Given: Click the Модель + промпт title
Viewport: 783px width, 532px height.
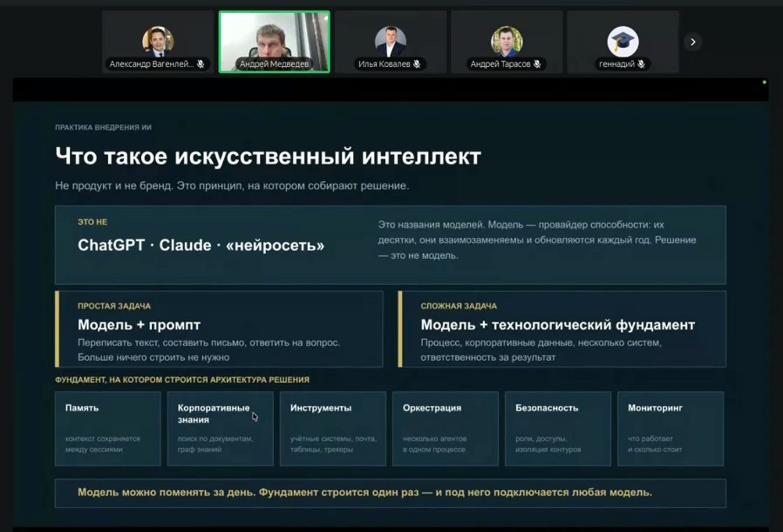Looking at the screenshot, I should (139, 325).
